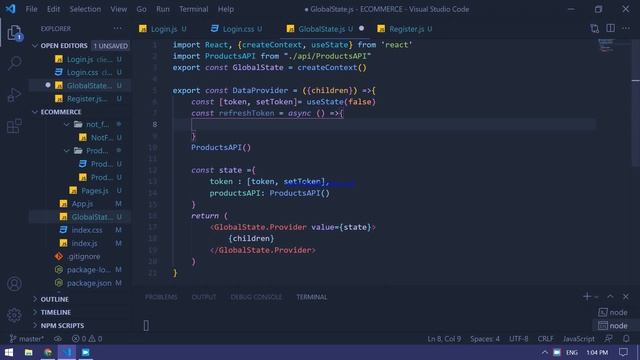Maximize the terminal panel with chevron up
Image resolution: width=640 pixels, height=360 pixels.
tap(610, 297)
